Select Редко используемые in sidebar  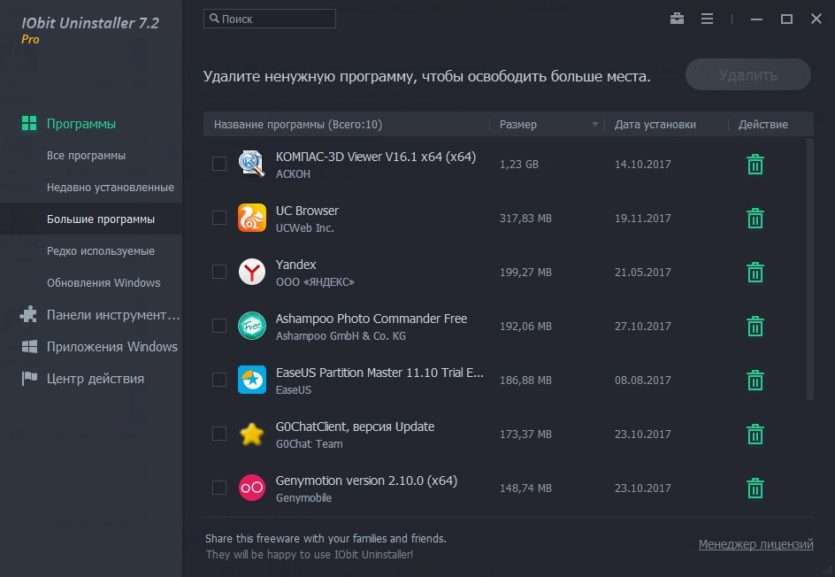click(101, 251)
